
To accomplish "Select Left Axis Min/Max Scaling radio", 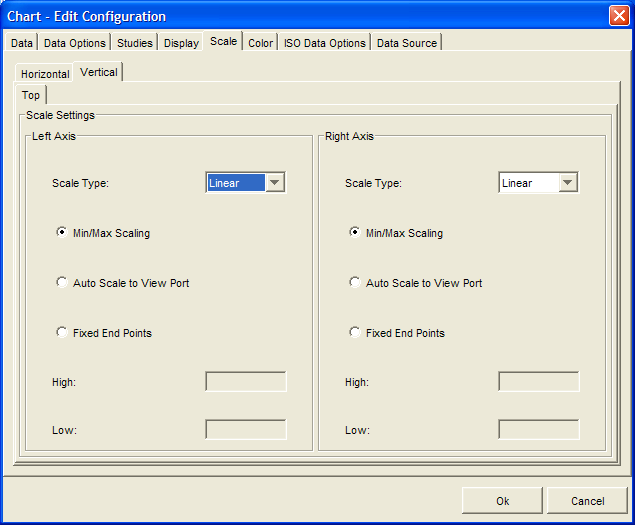I will [62, 232].
